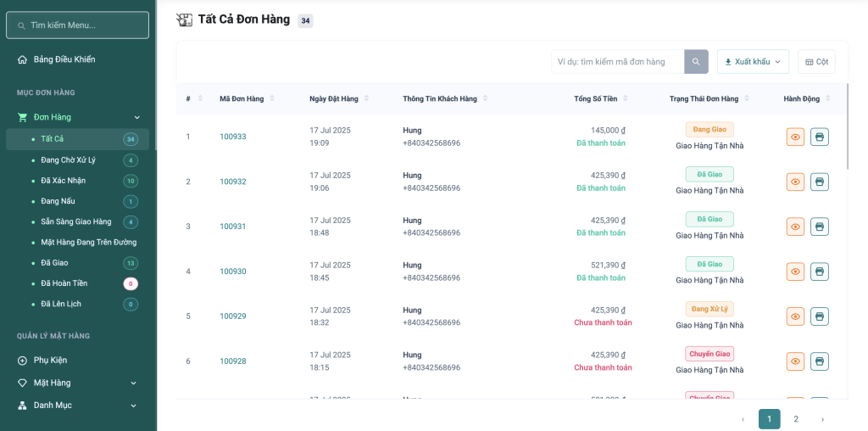This screenshot has height=431, width=868.
Task: Print order 100928 using printer icon
Action: pos(819,361)
